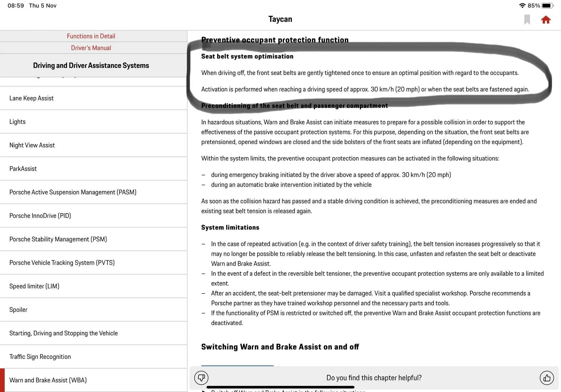The height and width of the screenshot is (392, 561).
Task: Select Warn and Brake Assist (WBA)
Action: coord(94,380)
